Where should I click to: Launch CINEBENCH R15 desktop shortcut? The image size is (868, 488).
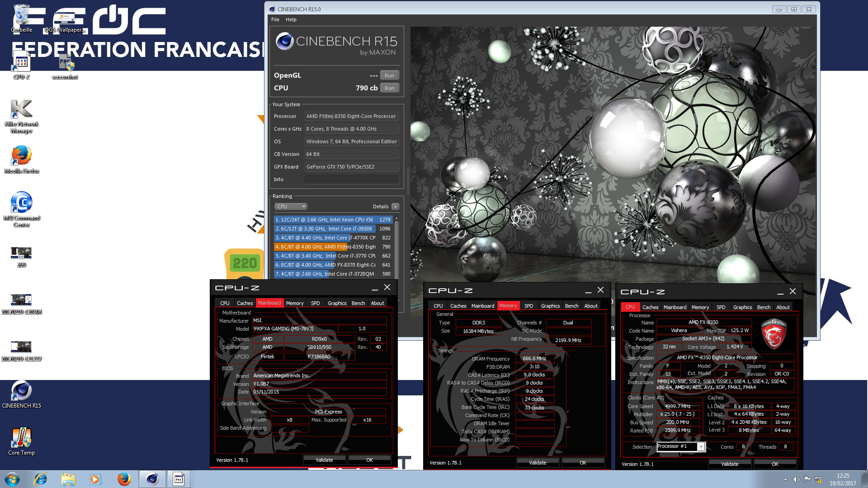coord(21,394)
